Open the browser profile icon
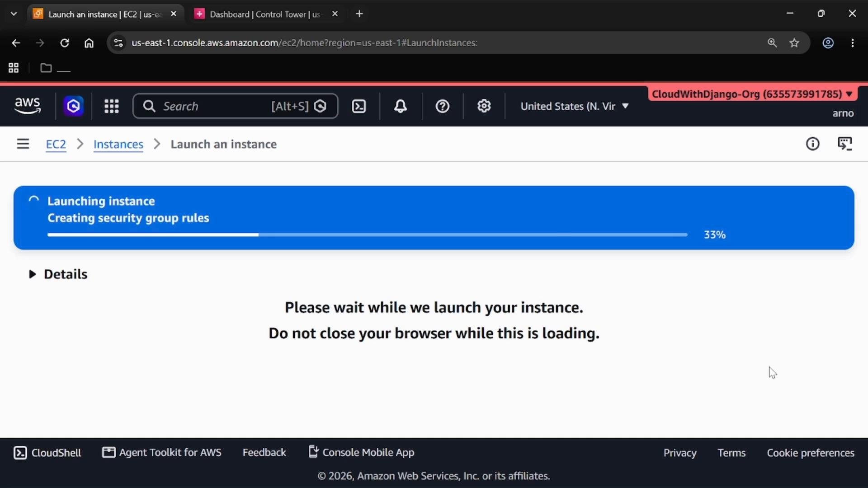The width and height of the screenshot is (868, 488). coord(828,43)
